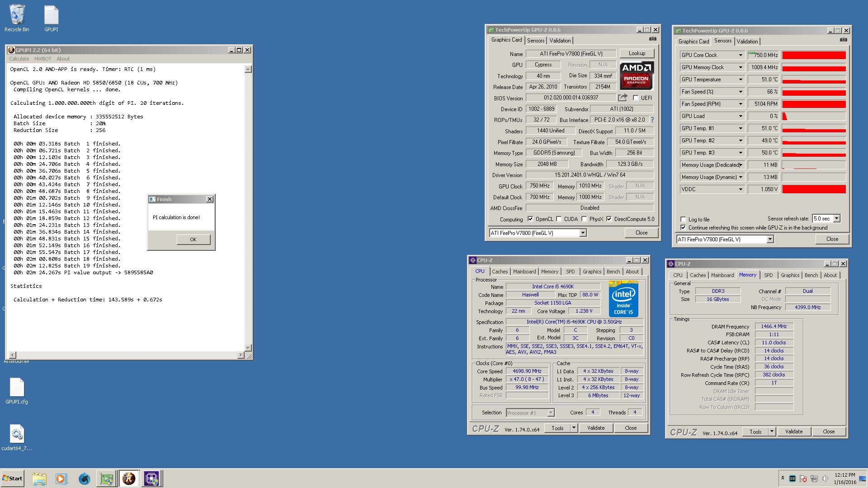This screenshot has height=488, width=868.
Task: Open Action Center flag tray icon
Action: (x=803, y=479)
